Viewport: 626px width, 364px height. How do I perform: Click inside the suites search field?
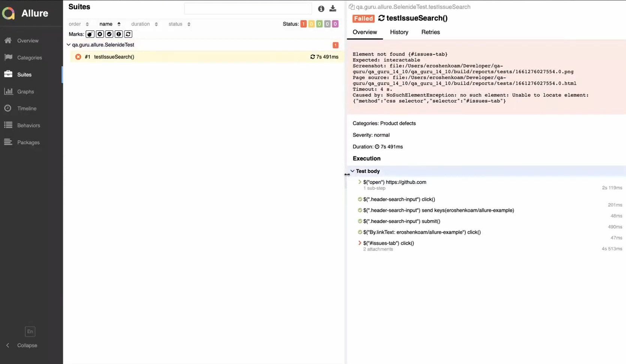pyautogui.click(x=248, y=8)
